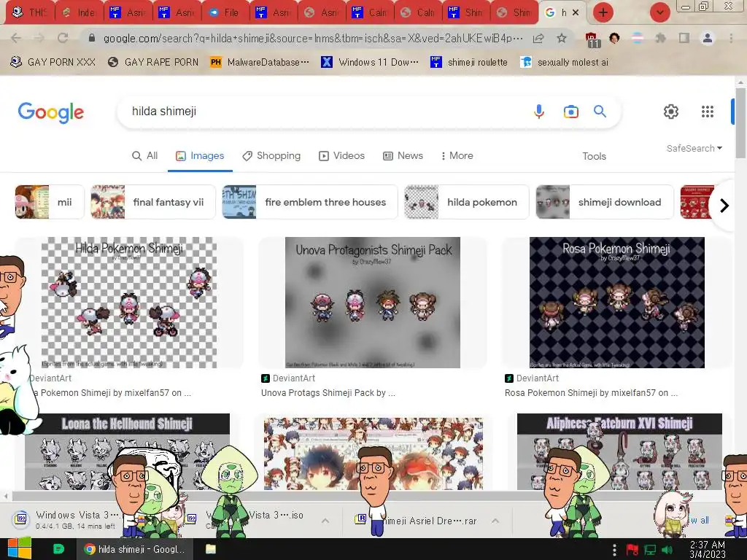Show hidden tray icons
The image size is (747, 560).
[614, 550]
